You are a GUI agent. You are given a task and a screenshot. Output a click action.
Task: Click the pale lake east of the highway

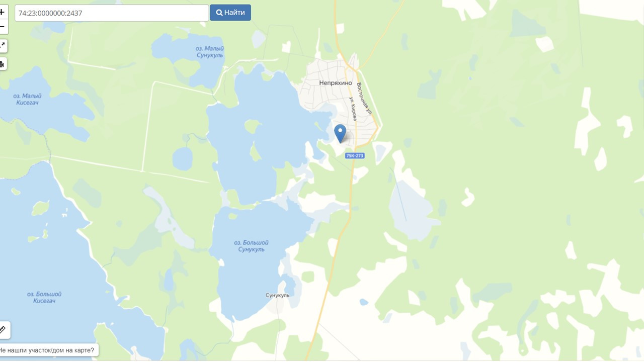[410, 209]
